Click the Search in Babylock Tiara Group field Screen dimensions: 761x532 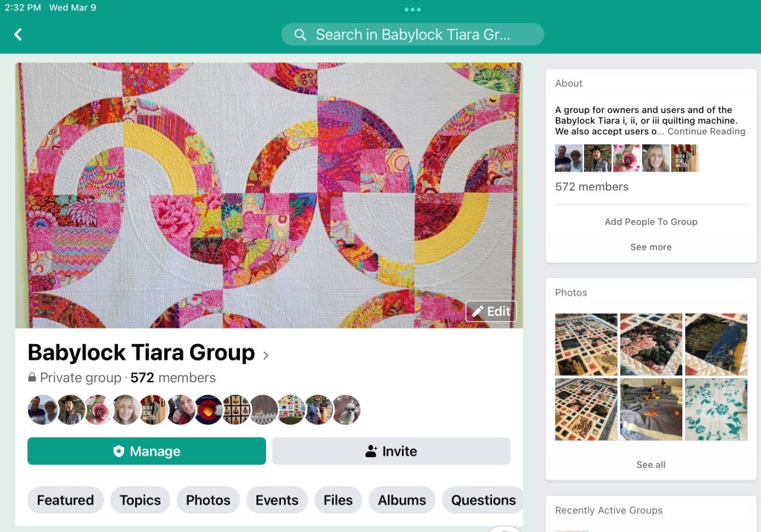(x=412, y=34)
